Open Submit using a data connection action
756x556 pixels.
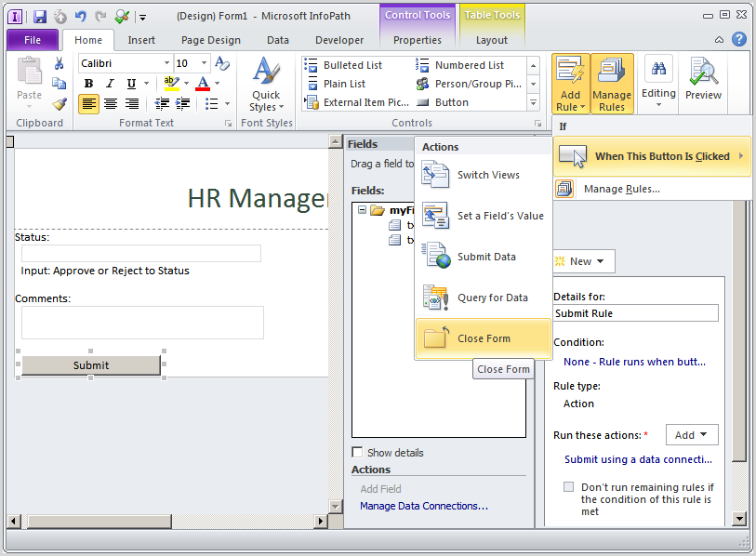tap(638, 459)
